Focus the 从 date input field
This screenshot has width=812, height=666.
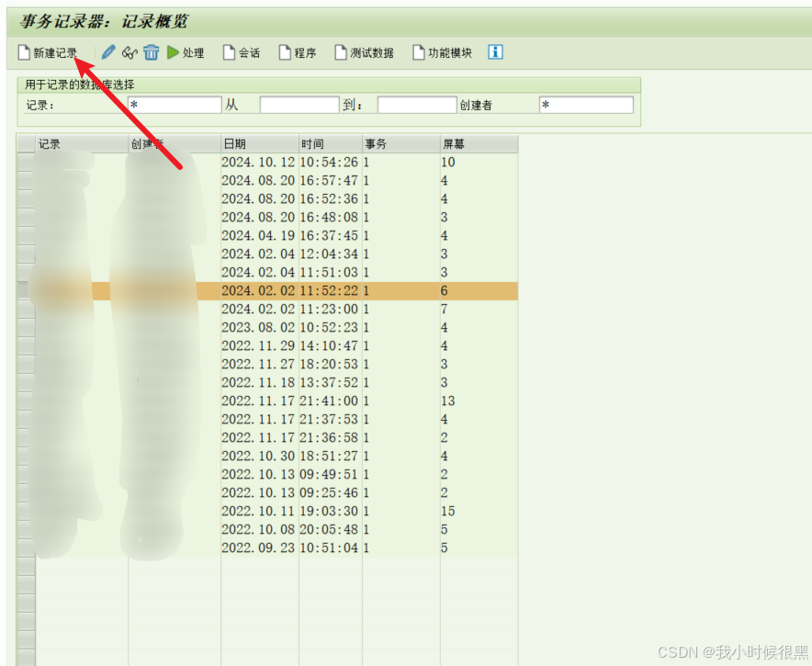pyautogui.click(x=299, y=105)
